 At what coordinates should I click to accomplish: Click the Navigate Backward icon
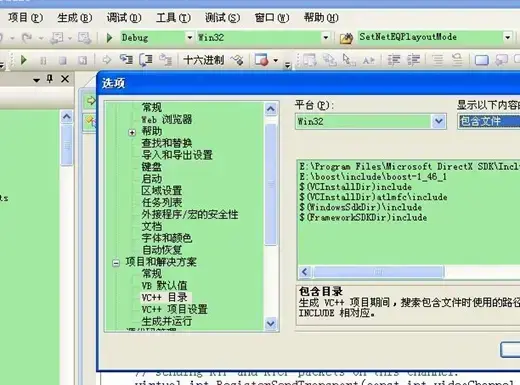pyautogui.click(x=57, y=38)
